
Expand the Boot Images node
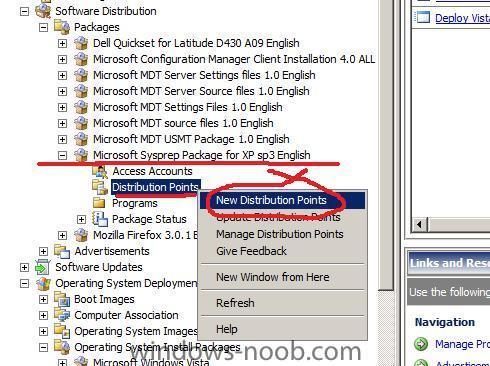(x=43, y=299)
